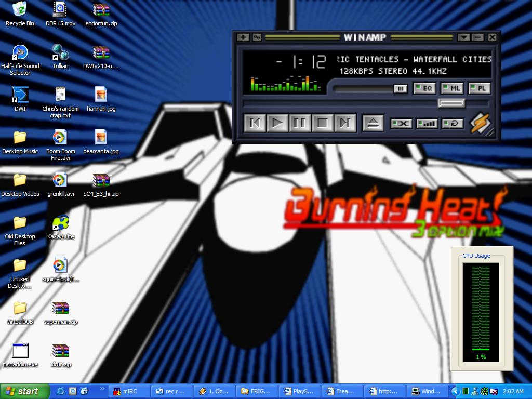Click the Winamp lightning bolt logo
Image resolution: width=532 pixels, height=399 pixels.
480,123
